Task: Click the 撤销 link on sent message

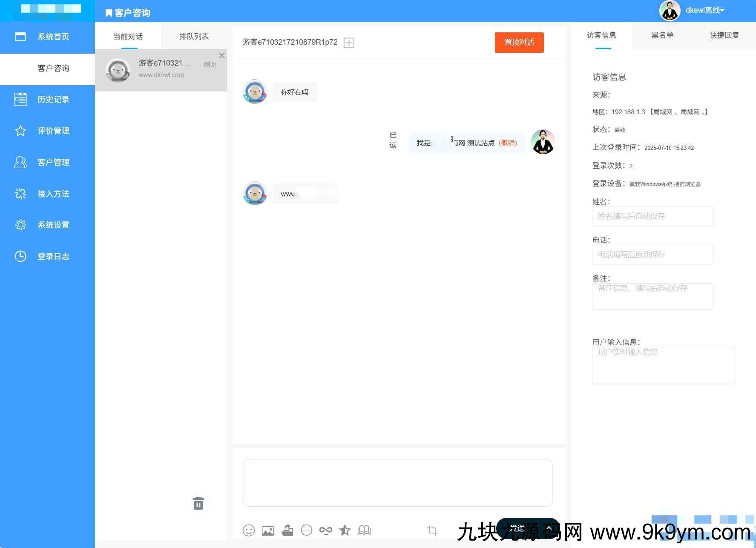Action: tap(508, 143)
